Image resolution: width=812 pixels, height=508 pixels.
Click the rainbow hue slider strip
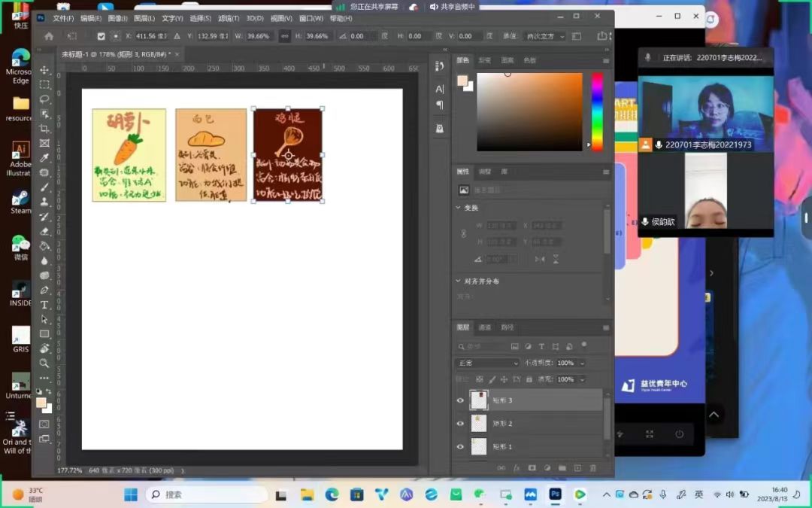pos(597,111)
